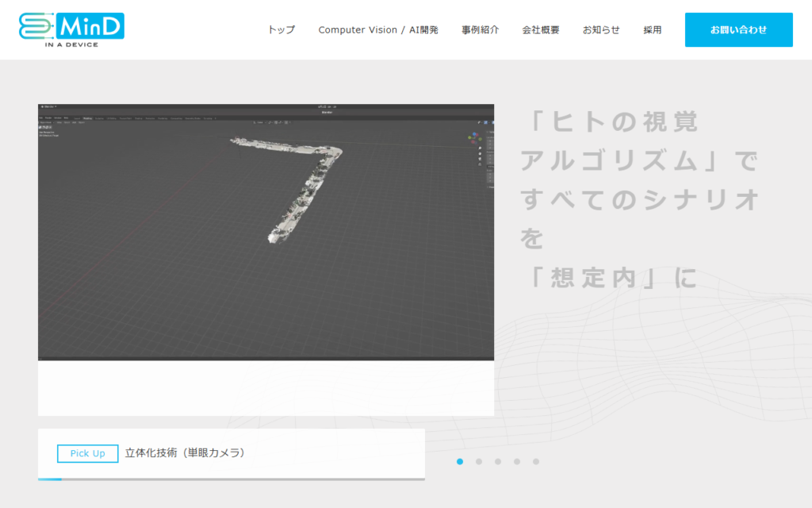Screen dimensions: 812x508
Task: Click the お問い合わせ contact button
Action: (738, 30)
